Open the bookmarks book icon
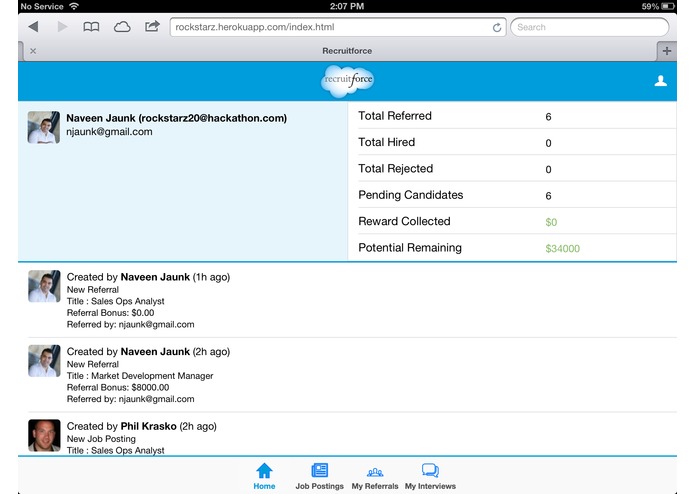The height and width of the screenshot is (494, 695). tap(91, 27)
